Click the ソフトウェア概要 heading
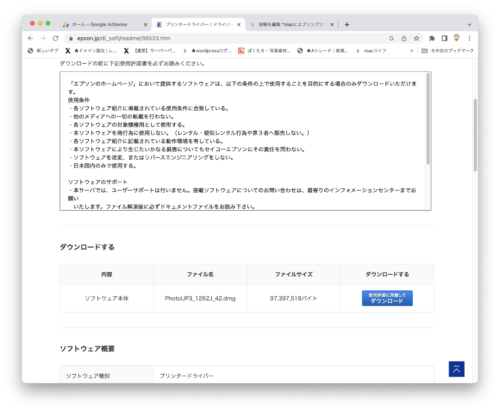 pos(87,349)
